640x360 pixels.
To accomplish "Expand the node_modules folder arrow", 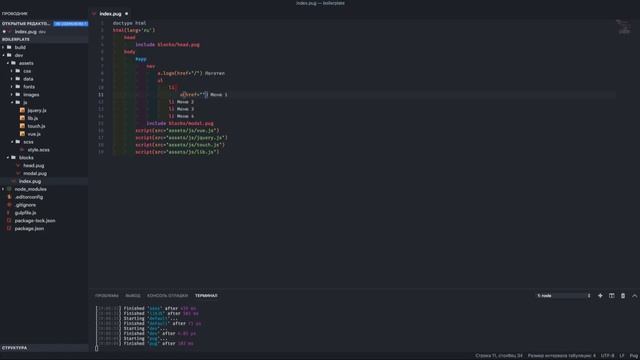I will pos(3,189).
